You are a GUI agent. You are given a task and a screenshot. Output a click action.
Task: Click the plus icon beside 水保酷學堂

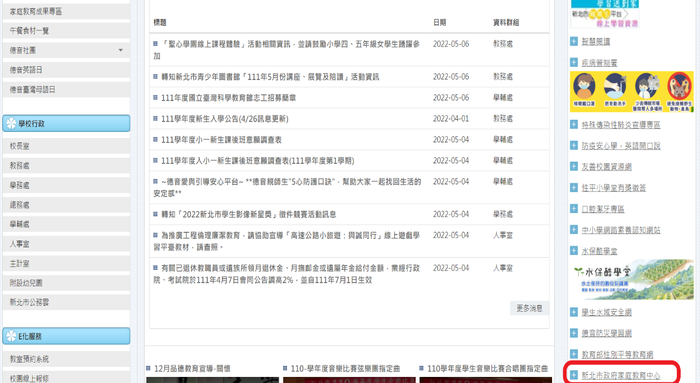click(x=574, y=250)
